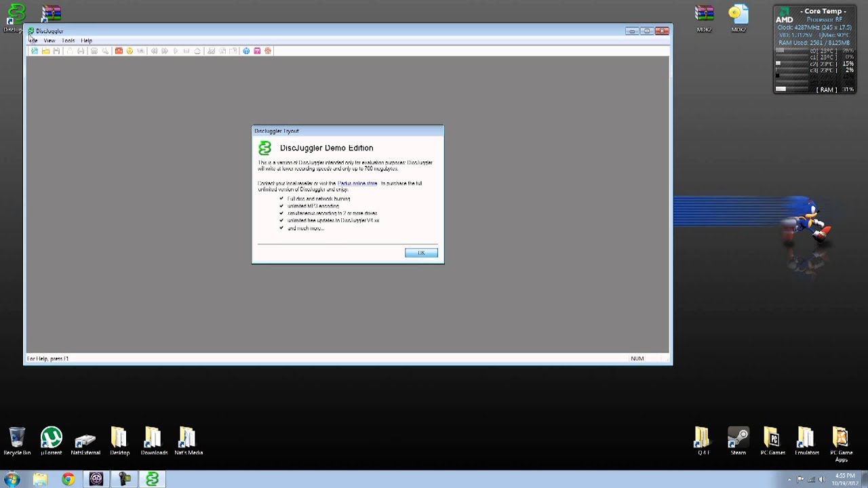Select the PC Game Apps folder icon

pyautogui.click(x=841, y=445)
